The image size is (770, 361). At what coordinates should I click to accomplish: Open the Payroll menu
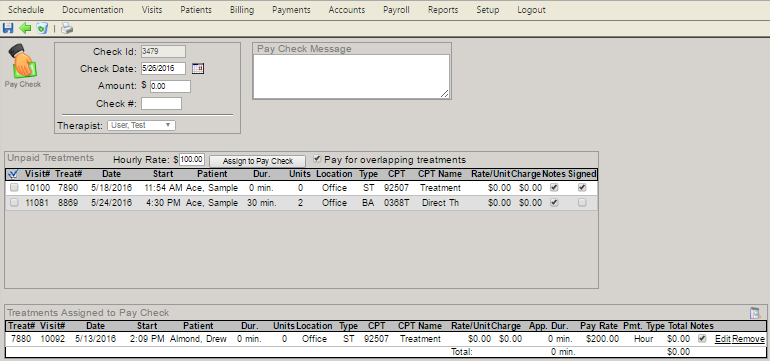pyautogui.click(x=396, y=10)
